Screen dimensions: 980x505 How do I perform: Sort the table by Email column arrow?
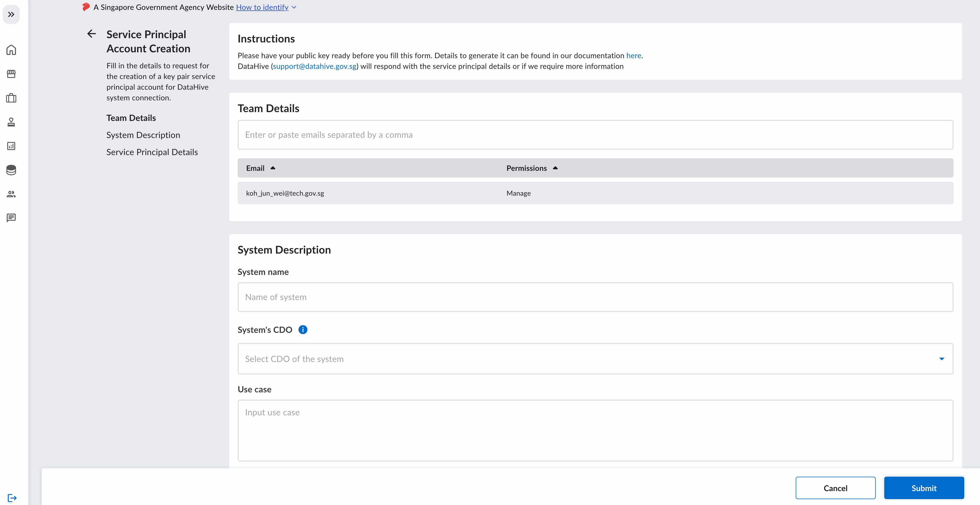(x=273, y=168)
